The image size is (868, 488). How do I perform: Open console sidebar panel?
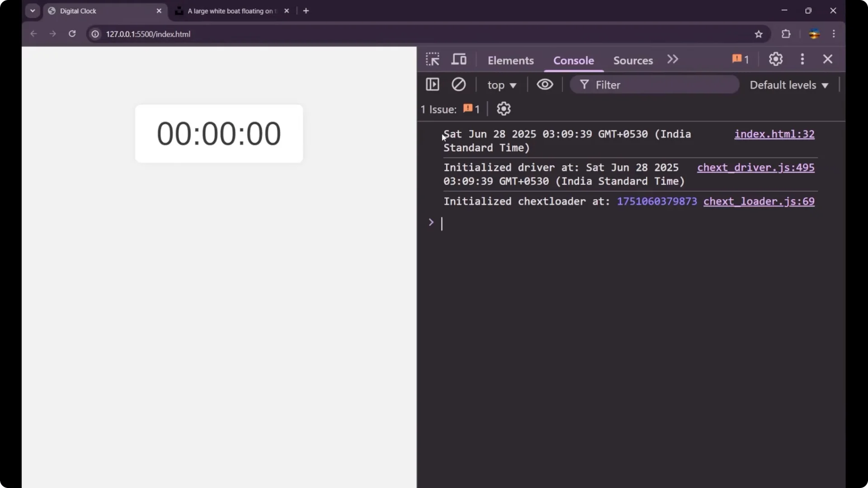click(432, 84)
